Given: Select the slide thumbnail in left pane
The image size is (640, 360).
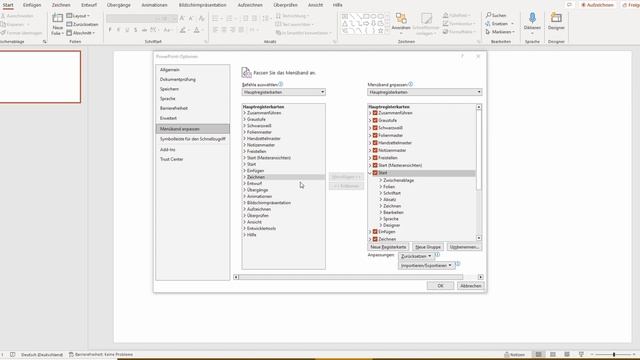Looking at the screenshot, I should click(x=40, y=77).
